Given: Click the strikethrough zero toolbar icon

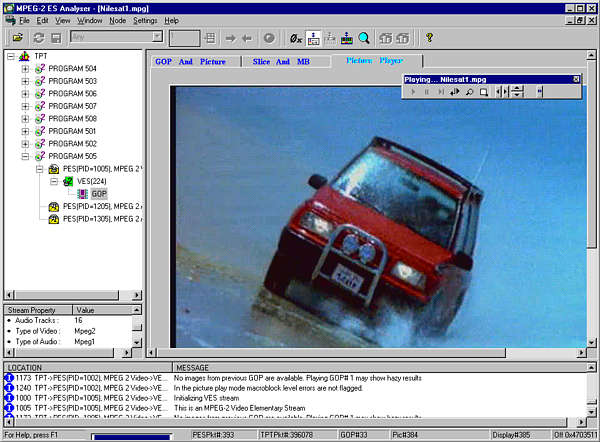Looking at the screenshot, I should 296,38.
